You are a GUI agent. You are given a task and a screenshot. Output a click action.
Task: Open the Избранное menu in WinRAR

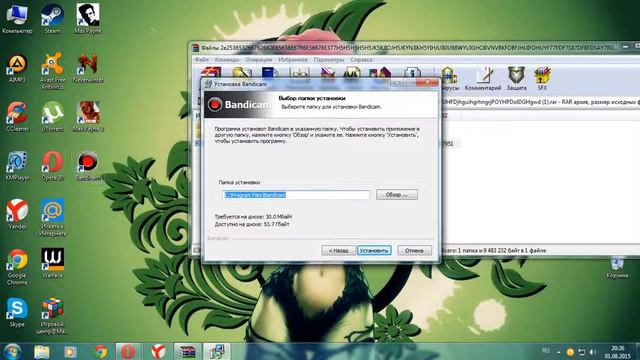(x=293, y=60)
